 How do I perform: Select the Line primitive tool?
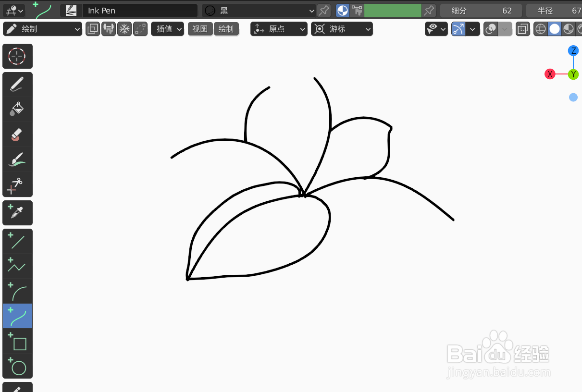(18, 241)
